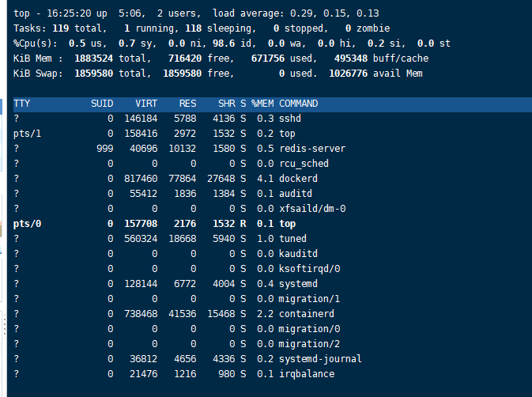Screen dimensions: 532x397
Task: Click tuned VIRT value 560324
Action: pyautogui.click(x=141, y=239)
